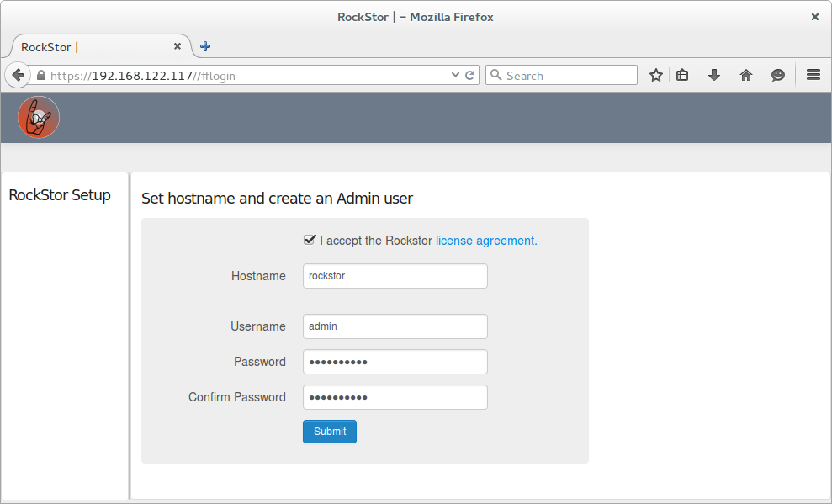The image size is (832, 504).
Task: Close the Firefox window
Action: pyautogui.click(x=815, y=17)
